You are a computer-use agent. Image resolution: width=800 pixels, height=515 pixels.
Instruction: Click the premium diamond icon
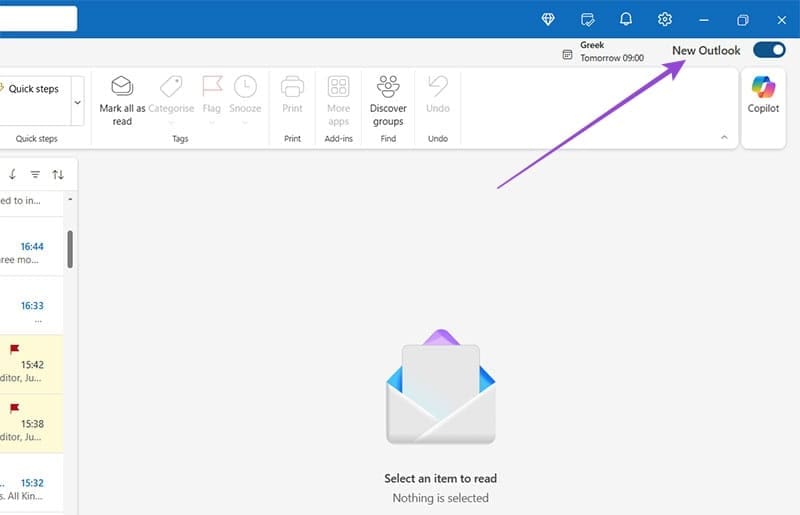click(548, 19)
